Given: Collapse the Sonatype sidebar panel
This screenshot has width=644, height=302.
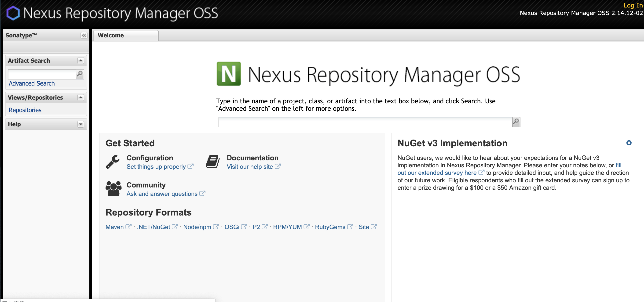Looking at the screenshot, I should tap(84, 35).
